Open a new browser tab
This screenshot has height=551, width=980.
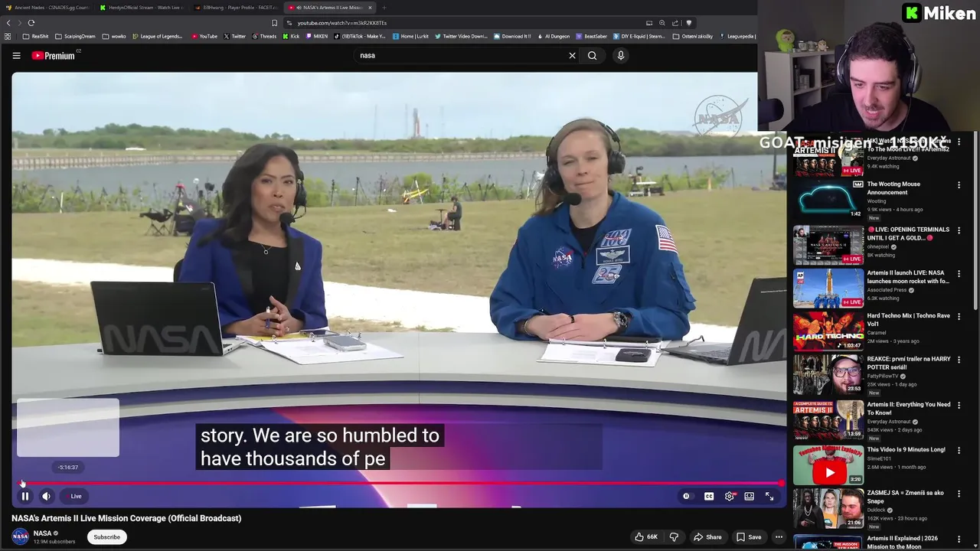(385, 8)
